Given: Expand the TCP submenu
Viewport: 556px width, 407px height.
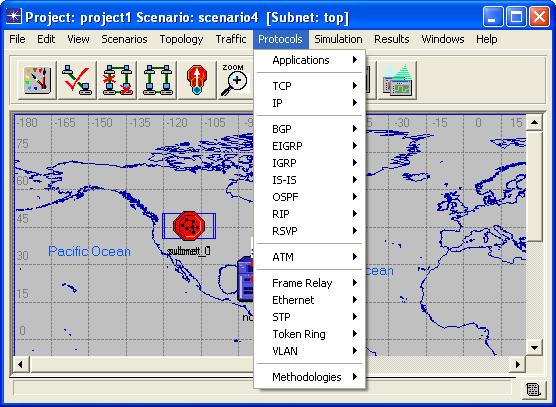Looking at the screenshot, I should (x=310, y=86).
